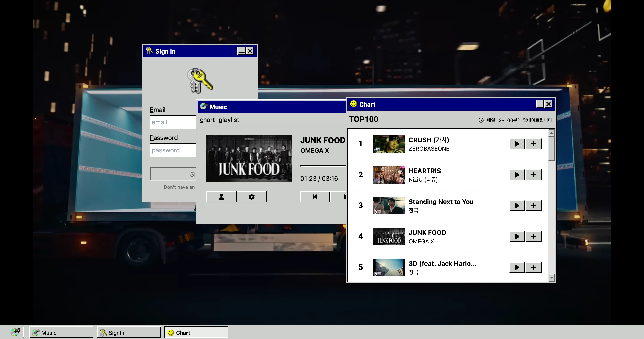Click the Sign In title bar keys icon

coord(149,51)
